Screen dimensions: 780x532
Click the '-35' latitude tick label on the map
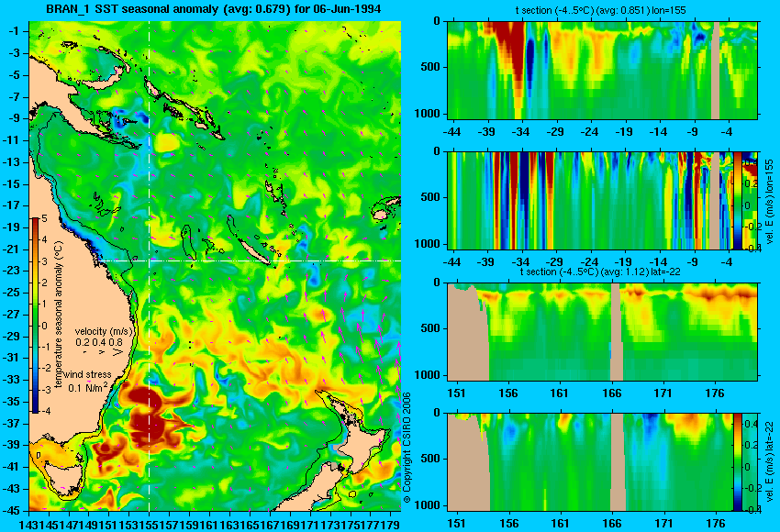[12, 401]
